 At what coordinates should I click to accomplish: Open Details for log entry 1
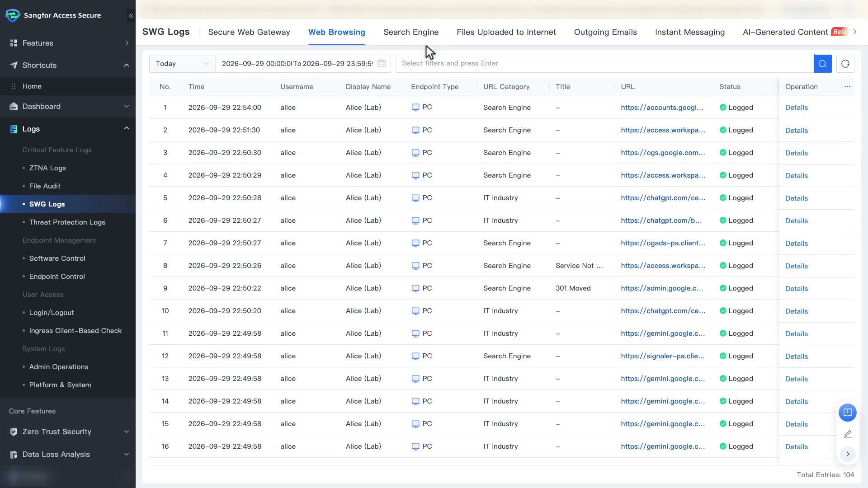pyautogui.click(x=797, y=108)
